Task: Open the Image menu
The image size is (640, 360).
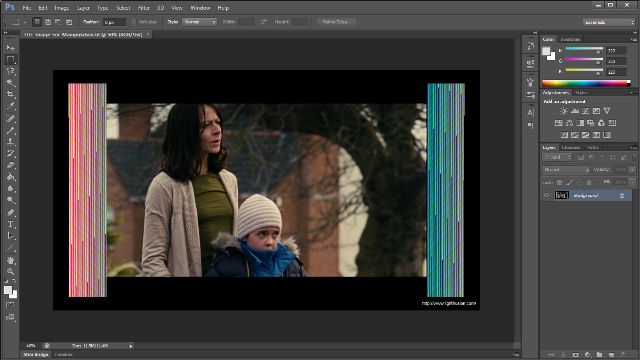Action: coord(62,8)
